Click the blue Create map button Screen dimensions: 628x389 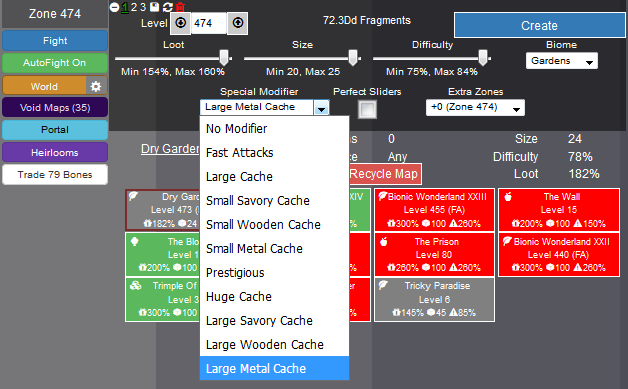tap(539, 25)
